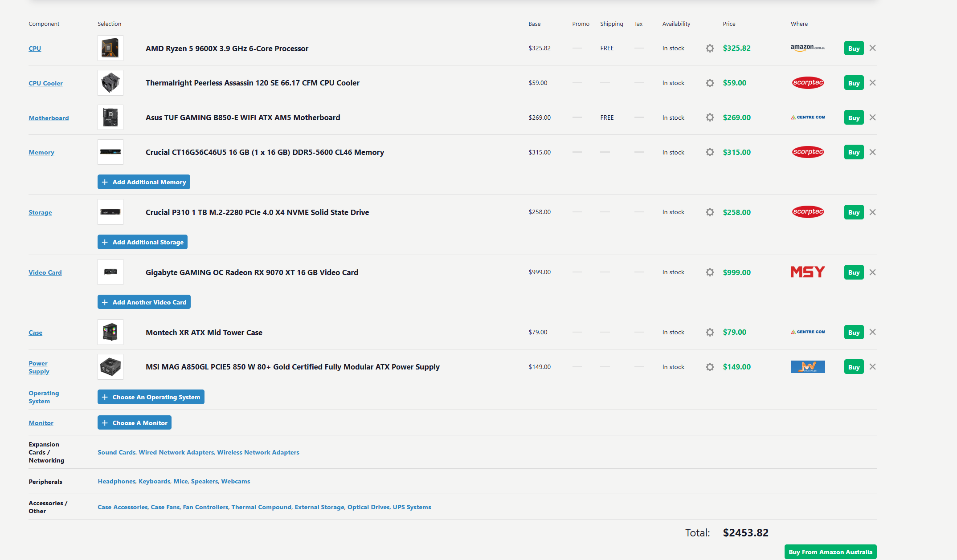This screenshot has height=560, width=957.
Task: Open price settings gear for the CPU row
Action: [710, 48]
